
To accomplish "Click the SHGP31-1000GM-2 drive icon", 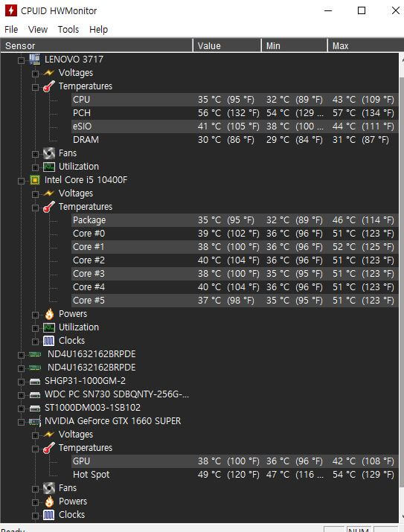I will click(x=35, y=381).
